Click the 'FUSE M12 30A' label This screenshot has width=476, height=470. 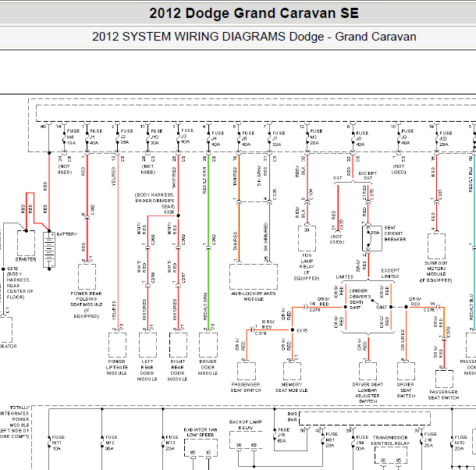111,443
